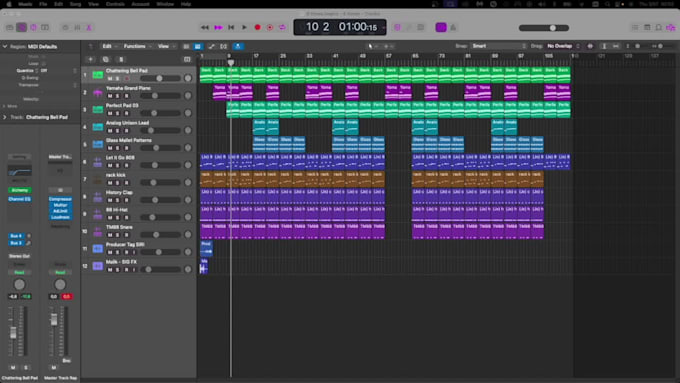This screenshot has width=680, height=383.
Task: Click the Glass Mallet Patterns track icon
Action: coord(98,144)
